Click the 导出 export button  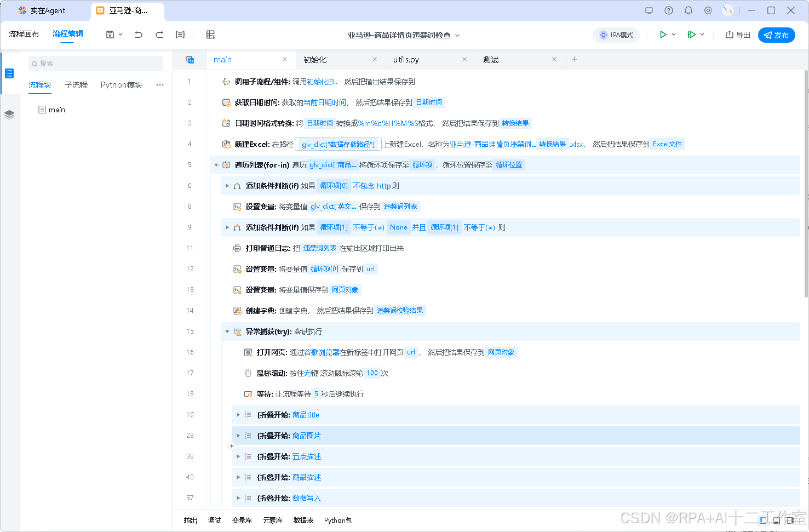[738, 35]
